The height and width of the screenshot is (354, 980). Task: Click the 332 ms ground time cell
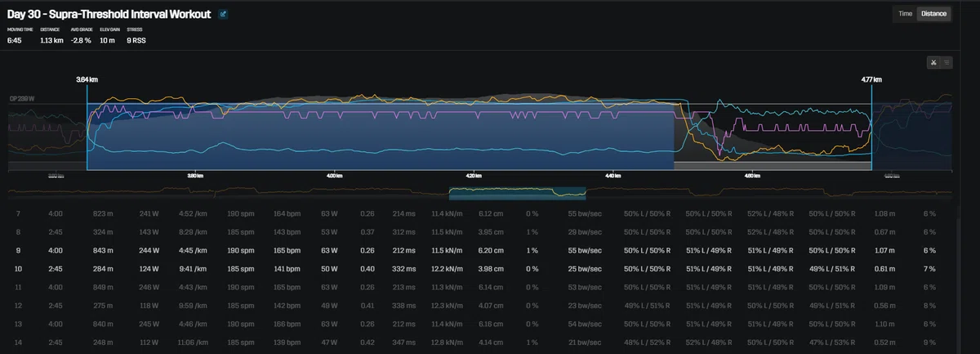pyautogui.click(x=403, y=269)
